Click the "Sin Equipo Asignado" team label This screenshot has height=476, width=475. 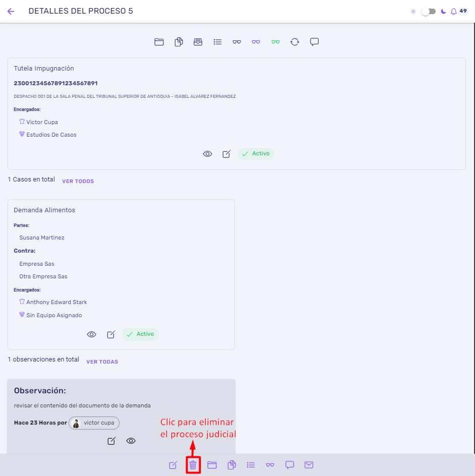point(54,316)
